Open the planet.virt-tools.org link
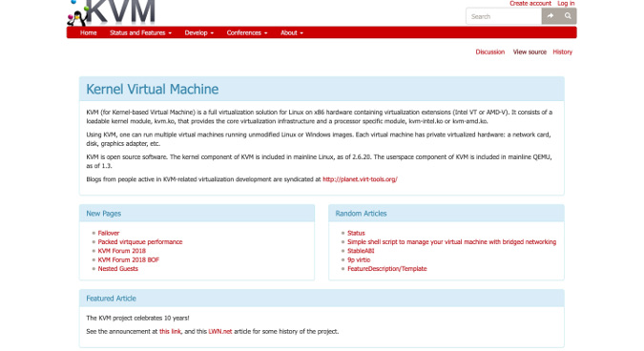 [x=360, y=179]
